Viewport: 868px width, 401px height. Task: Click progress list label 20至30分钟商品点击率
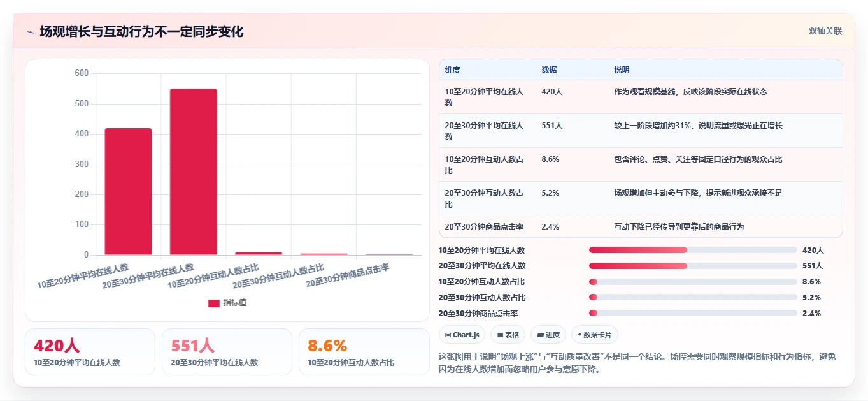[478, 314]
